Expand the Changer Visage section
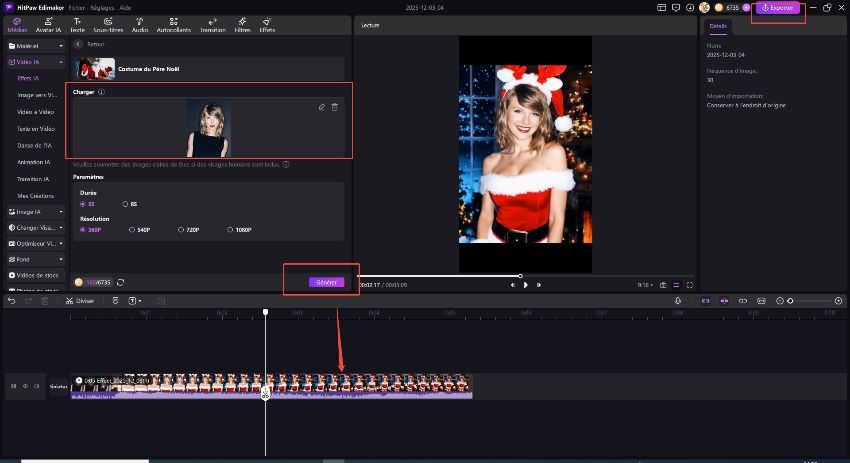Screen dimensions: 850x463 click(x=36, y=228)
